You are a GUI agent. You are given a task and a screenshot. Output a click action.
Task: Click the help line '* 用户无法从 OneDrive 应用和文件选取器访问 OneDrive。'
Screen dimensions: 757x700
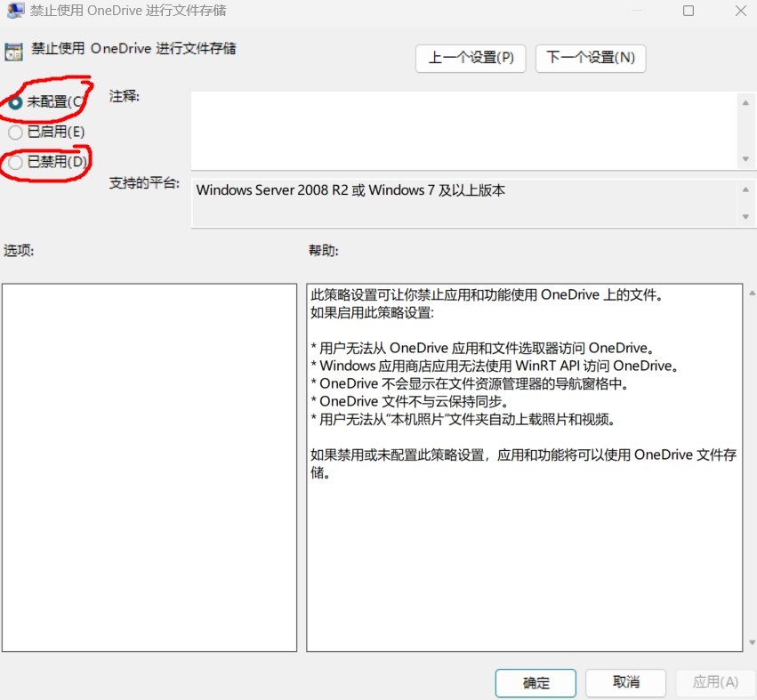(x=482, y=348)
